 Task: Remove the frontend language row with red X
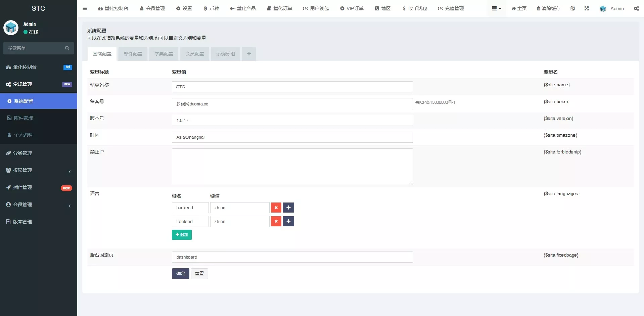click(276, 221)
